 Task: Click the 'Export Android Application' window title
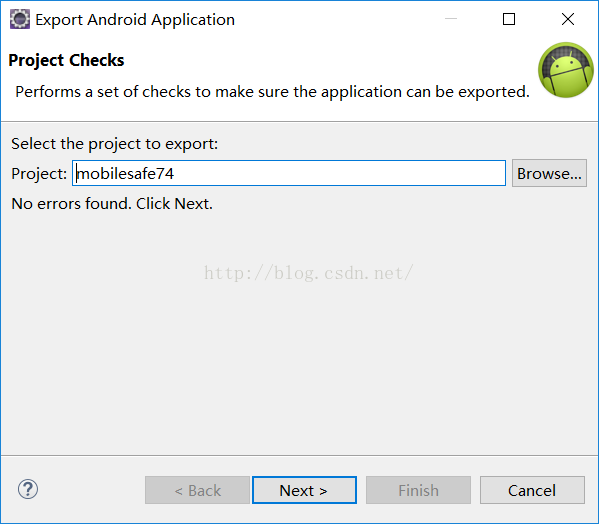pyautogui.click(x=135, y=20)
